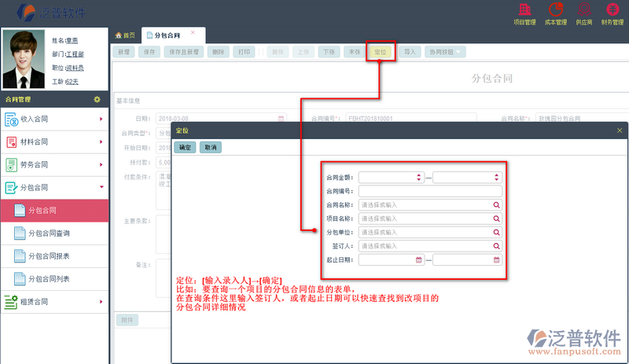Click the 62天 tenure link
Screen dimensions: 629x364
[x=72, y=82]
